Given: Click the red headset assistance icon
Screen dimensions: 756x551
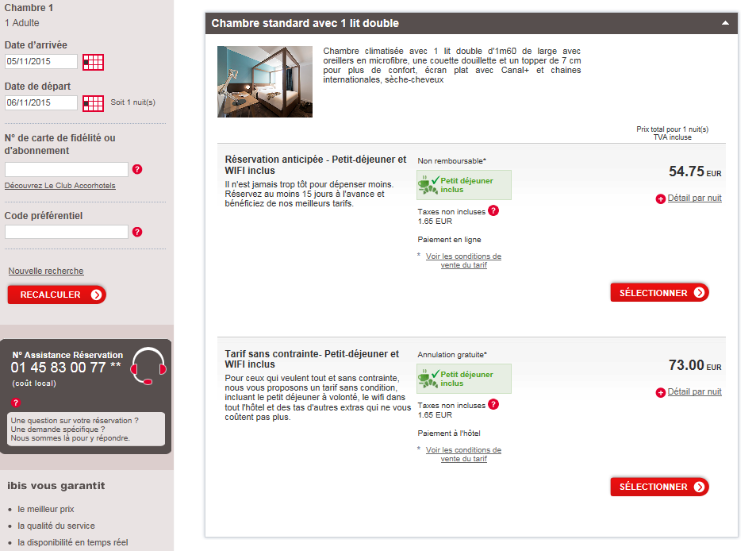Looking at the screenshot, I should 148,365.
